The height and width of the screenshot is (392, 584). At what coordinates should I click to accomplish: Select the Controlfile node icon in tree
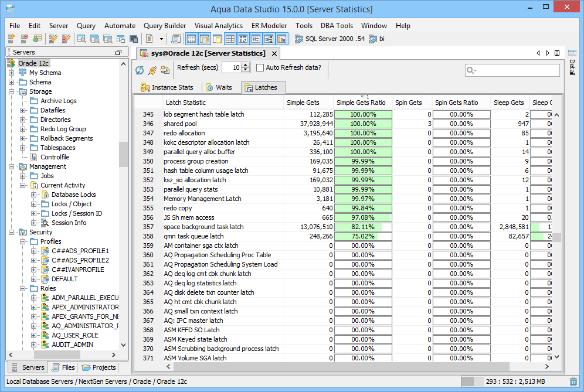[34, 157]
